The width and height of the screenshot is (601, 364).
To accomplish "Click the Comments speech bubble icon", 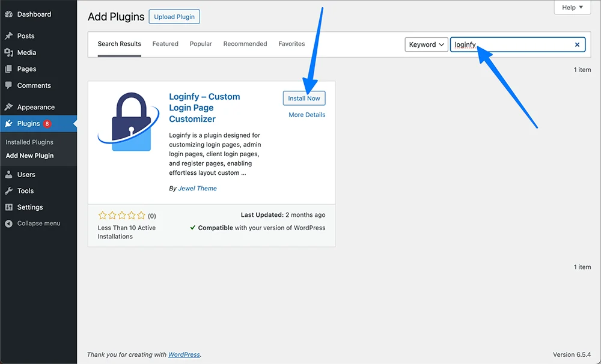I will click(8, 85).
